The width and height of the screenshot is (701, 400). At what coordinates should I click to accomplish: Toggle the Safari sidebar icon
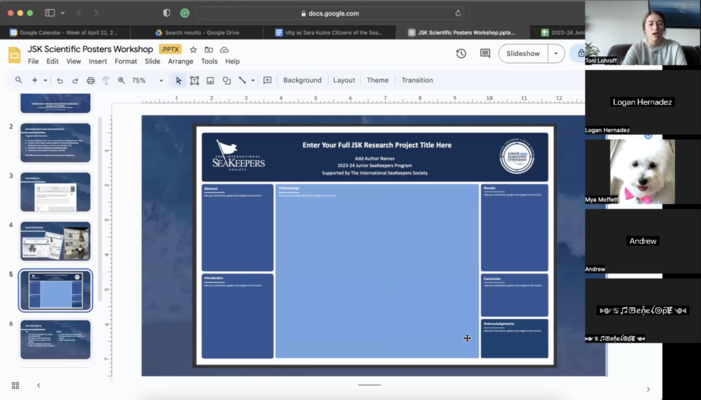point(50,13)
